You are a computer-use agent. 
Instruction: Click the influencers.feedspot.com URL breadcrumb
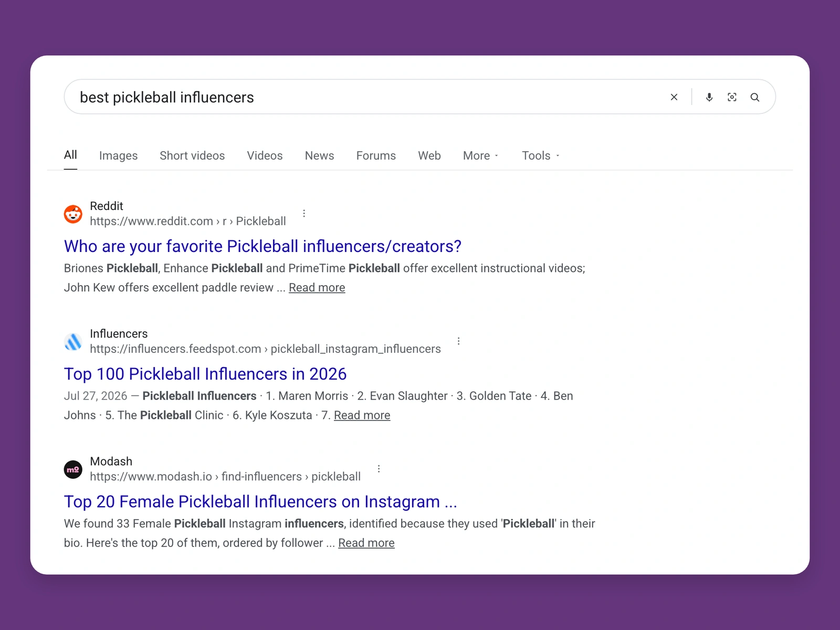[265, 349]
